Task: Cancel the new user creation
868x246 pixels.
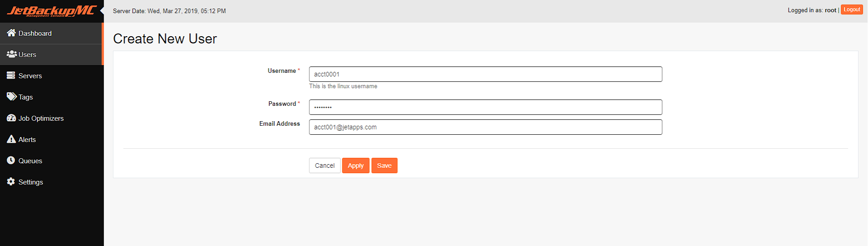Action: tap(325, 166)
